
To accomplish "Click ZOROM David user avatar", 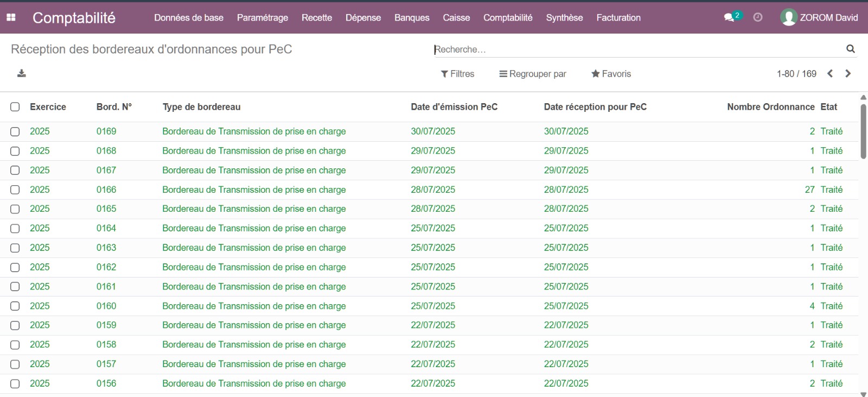I will (788, 17).
